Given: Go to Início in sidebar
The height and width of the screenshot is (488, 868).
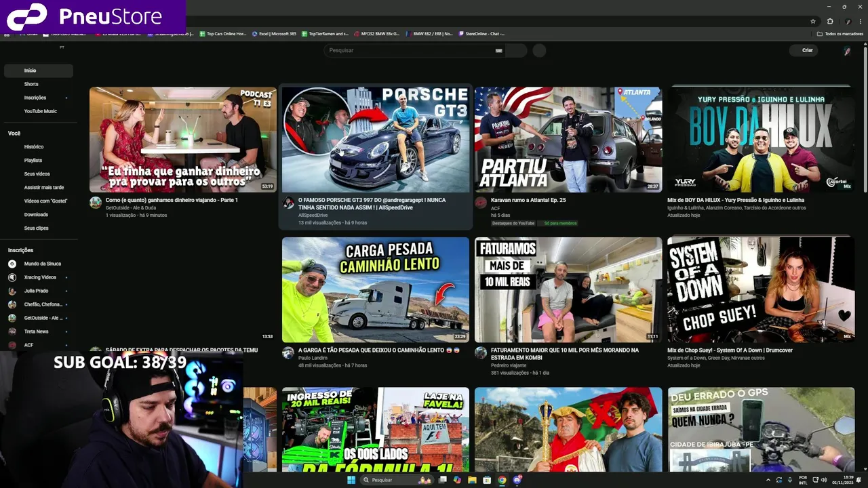Looking at the screenshot, I should click(39, 70).
